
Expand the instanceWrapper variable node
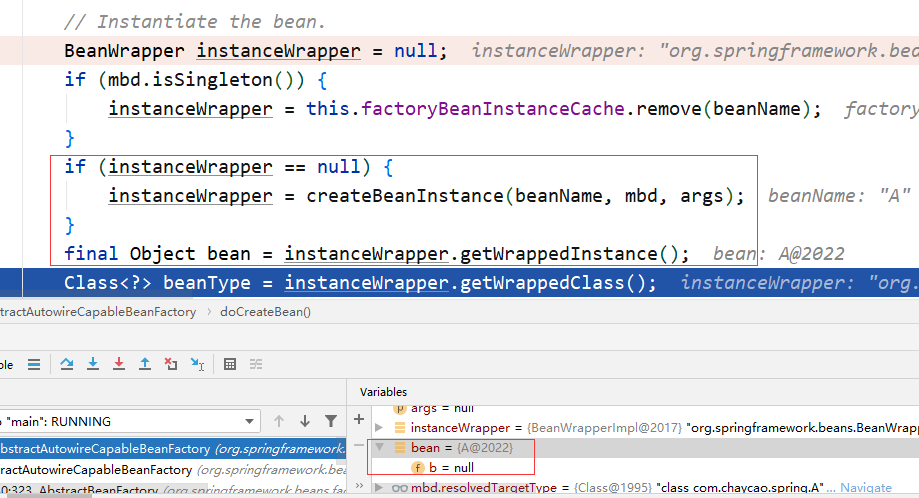[379, 428]
